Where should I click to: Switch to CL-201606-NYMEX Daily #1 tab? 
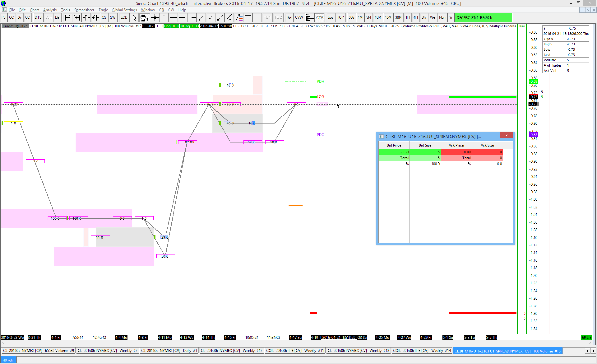coord(169,351)
